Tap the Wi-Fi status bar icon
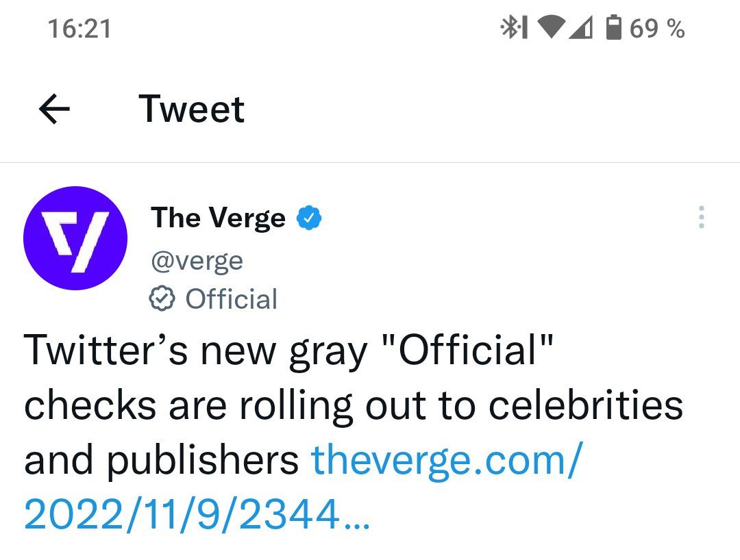The width and height of the screenshot is (740, 560). click(551, 27)
